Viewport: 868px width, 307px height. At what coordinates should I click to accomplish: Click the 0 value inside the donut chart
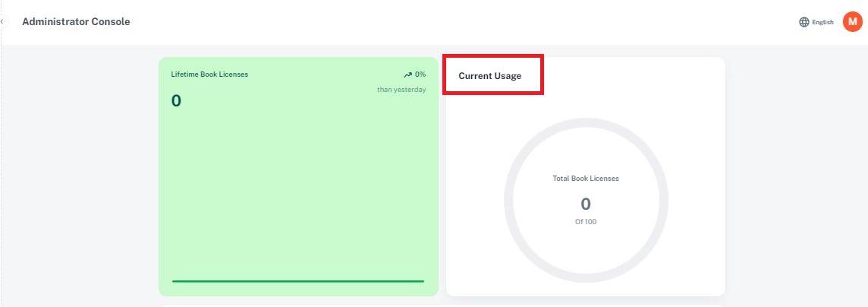(x=586, y=204)
